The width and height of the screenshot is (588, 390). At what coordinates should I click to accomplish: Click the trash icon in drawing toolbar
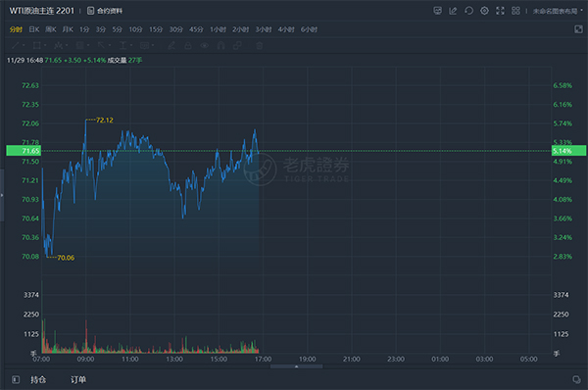tap(259, 46)
